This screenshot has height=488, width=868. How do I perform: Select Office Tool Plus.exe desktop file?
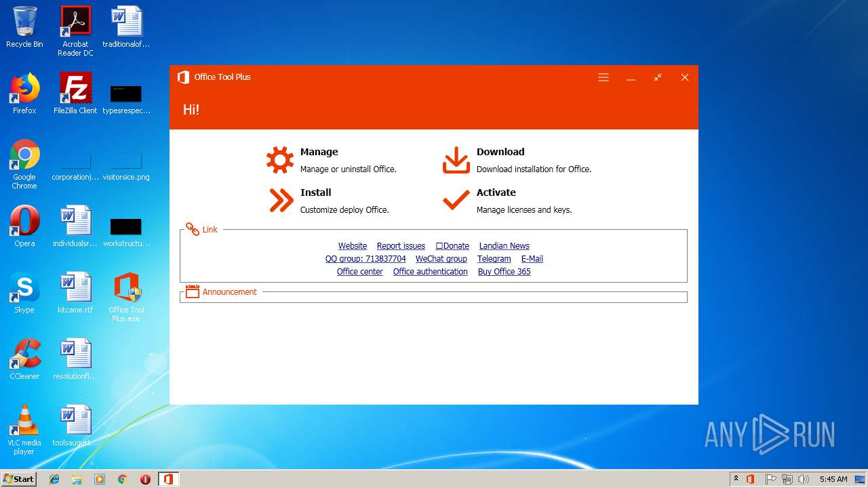(x=126, y=297)
